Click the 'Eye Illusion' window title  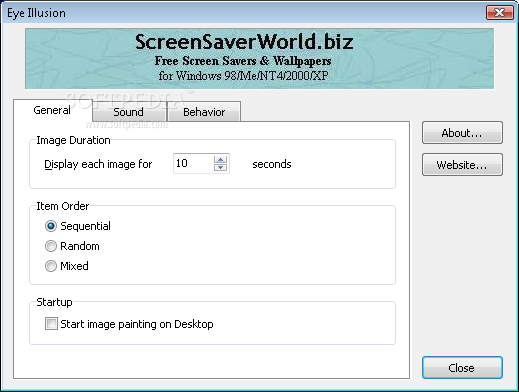(x=36, y=13)
